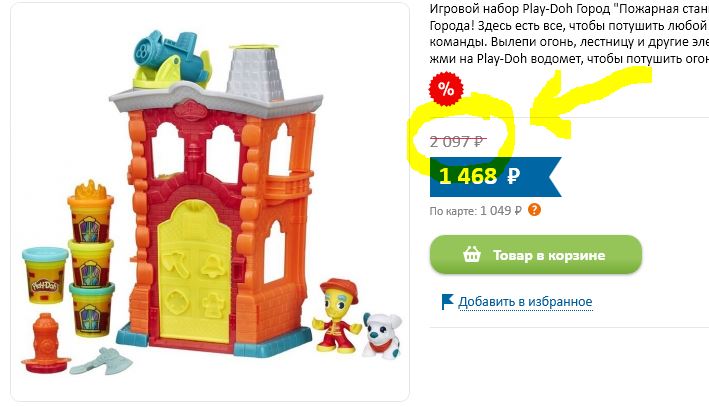This screenshot has width=709, height=407.
Task: Click the white puppy figure in the photo
Action: coord(382,335)
